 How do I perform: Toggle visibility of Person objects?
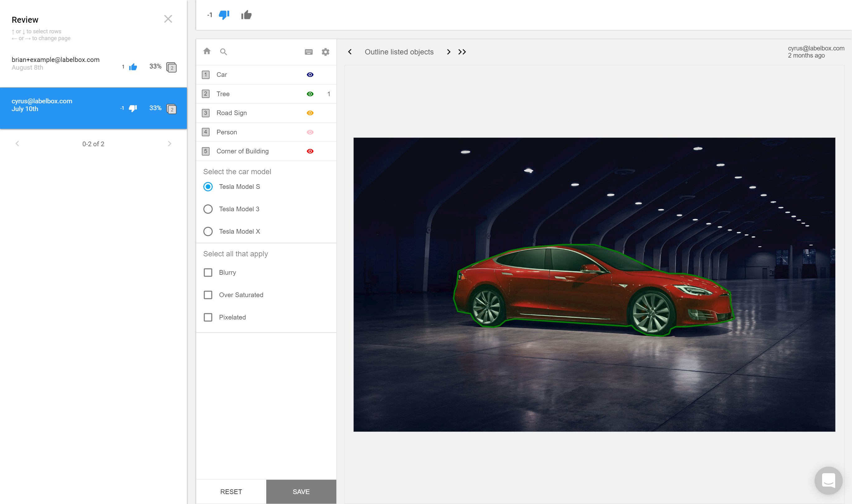(310, 133)
